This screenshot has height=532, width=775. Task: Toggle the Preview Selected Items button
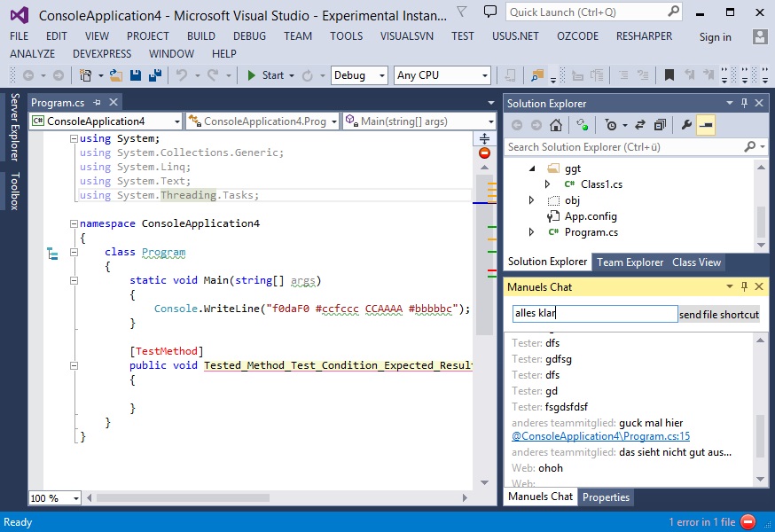706,125
